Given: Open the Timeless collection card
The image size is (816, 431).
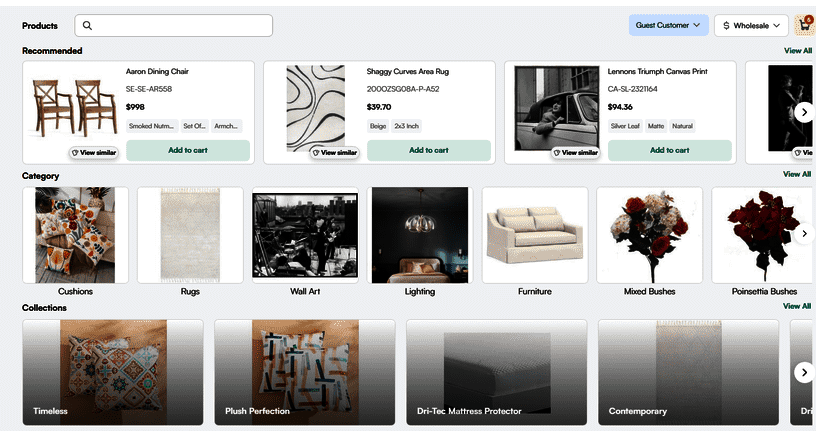Looking at the screenshot, I should point(113,373).
